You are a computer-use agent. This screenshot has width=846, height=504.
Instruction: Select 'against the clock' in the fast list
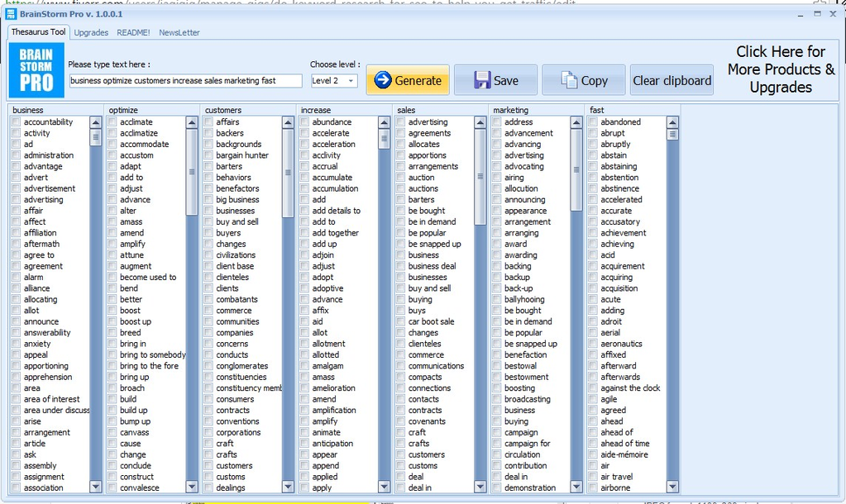(x=630, y=388)
